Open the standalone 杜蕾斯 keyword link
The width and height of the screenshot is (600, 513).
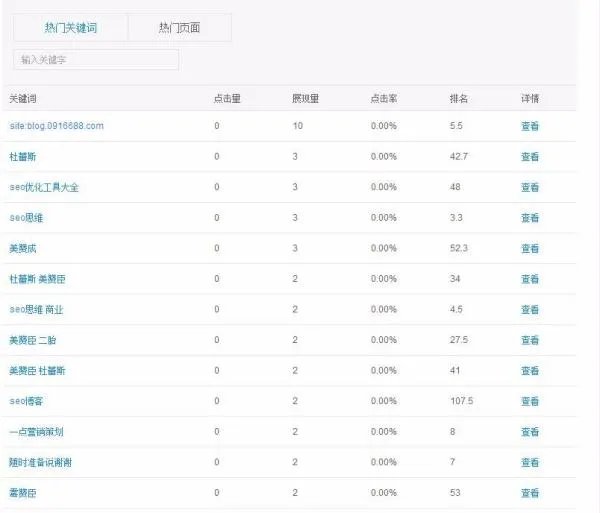click(23, 156)
